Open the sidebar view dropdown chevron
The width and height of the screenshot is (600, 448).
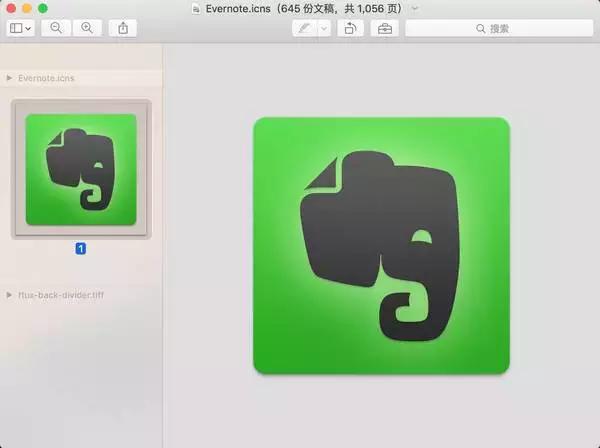click(28, 28)
